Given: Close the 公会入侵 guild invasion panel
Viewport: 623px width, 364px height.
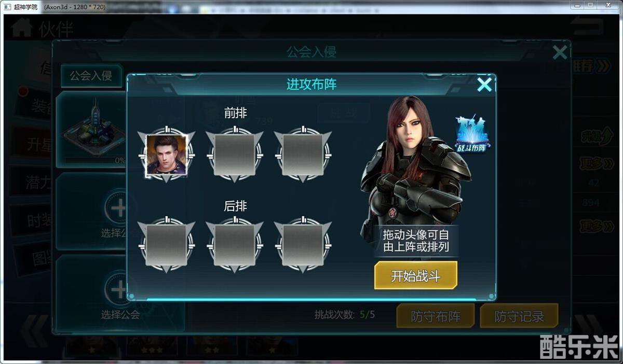Looking at the screenshot, I should 560,52.
